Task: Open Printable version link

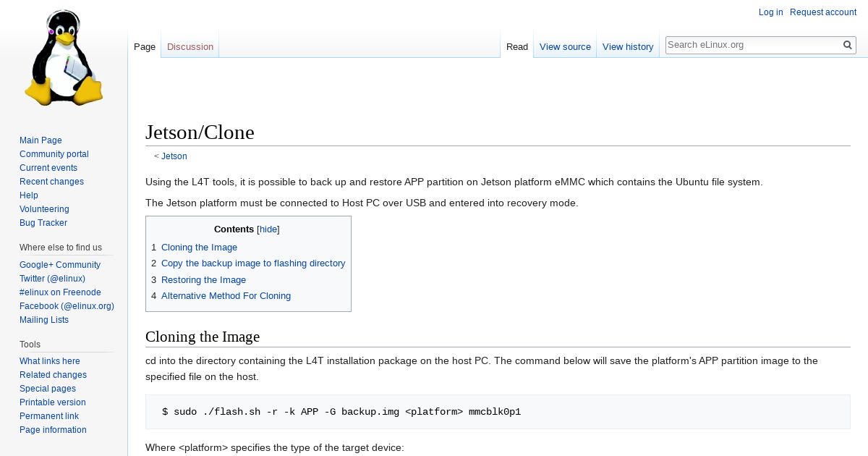Action: [x=52, y=402]
